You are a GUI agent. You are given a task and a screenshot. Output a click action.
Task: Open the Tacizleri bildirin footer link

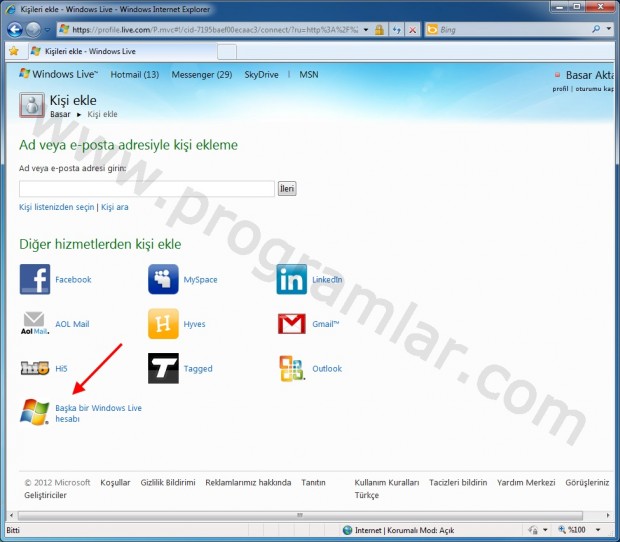tap(458, 483)
